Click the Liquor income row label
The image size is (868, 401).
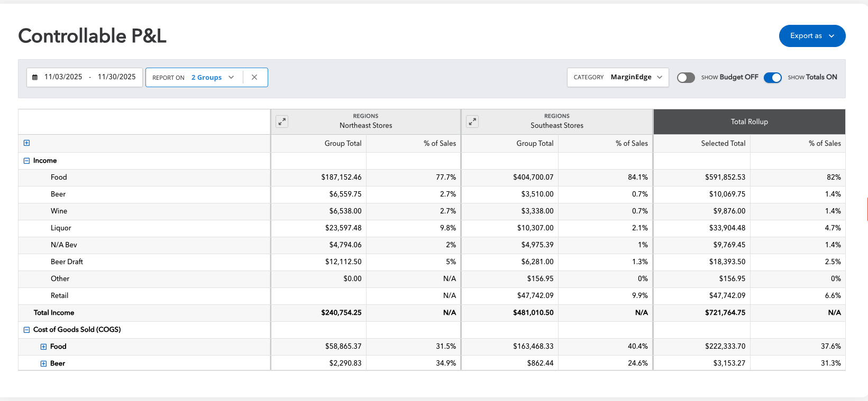click(x=61, y=228)
